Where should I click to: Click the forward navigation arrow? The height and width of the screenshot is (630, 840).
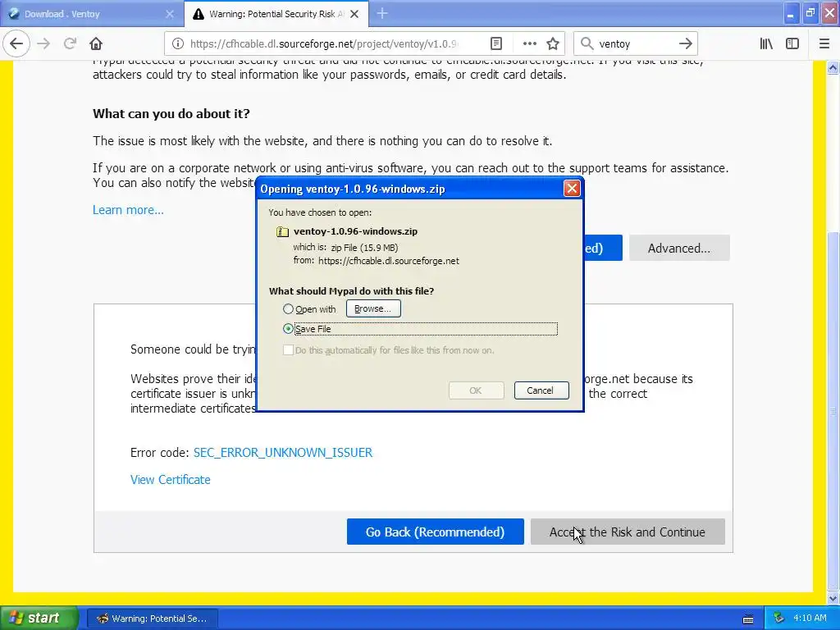(x=43, y=43)
